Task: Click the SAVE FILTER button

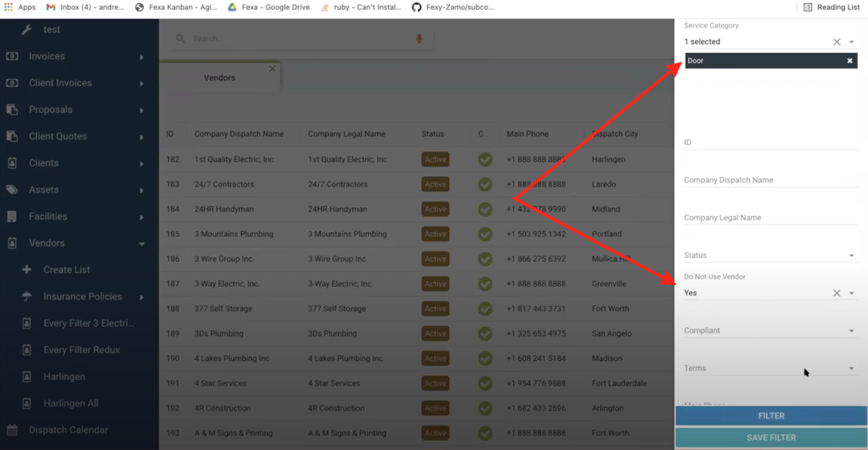Action: 771,438
